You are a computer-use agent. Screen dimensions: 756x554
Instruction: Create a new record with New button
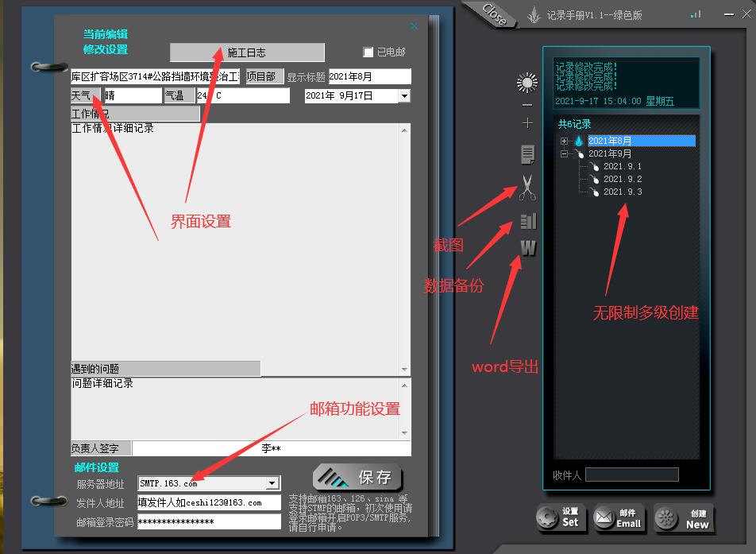tap(684, 519)
